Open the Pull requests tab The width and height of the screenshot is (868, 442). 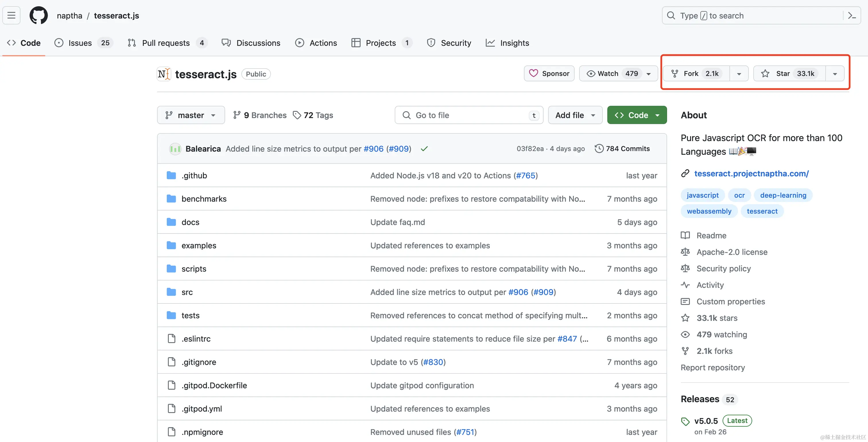pyautogui.click(x=165, y=43)
